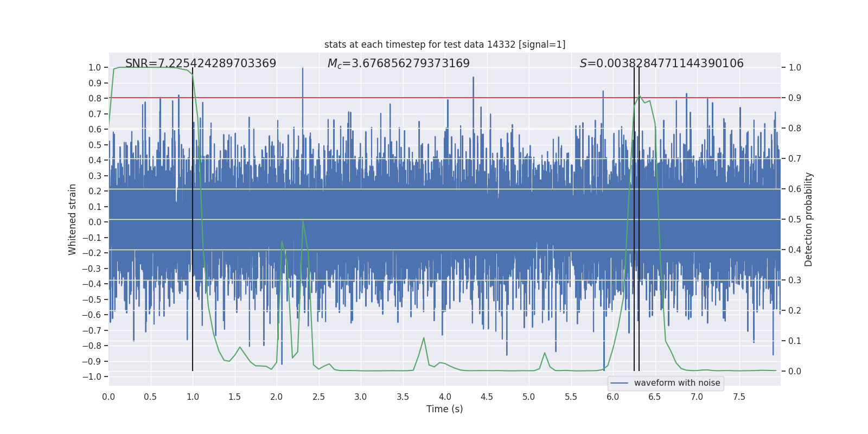Click the 'Time (s)' x-axis label
Screen dimensions: 868x434
(x=445, y=409)
